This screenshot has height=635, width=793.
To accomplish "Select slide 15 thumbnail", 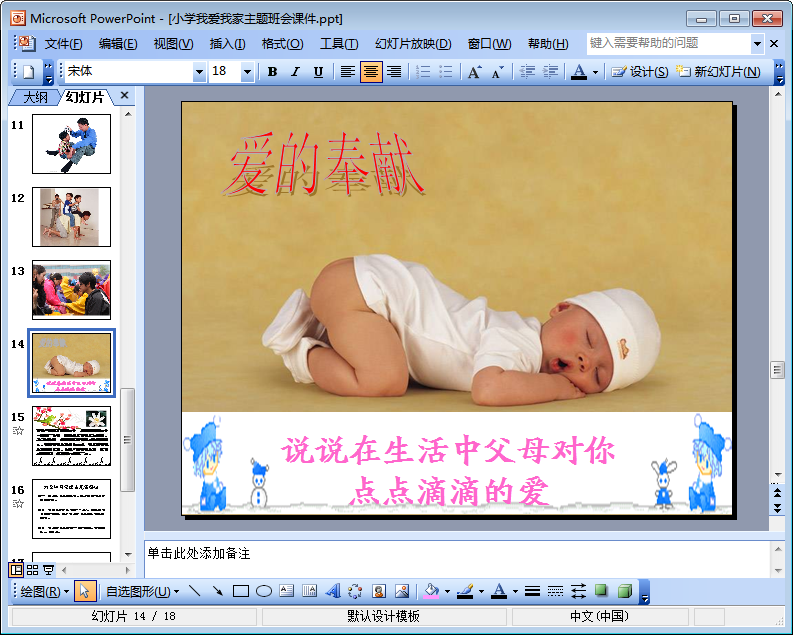I will tap(71, 436).
